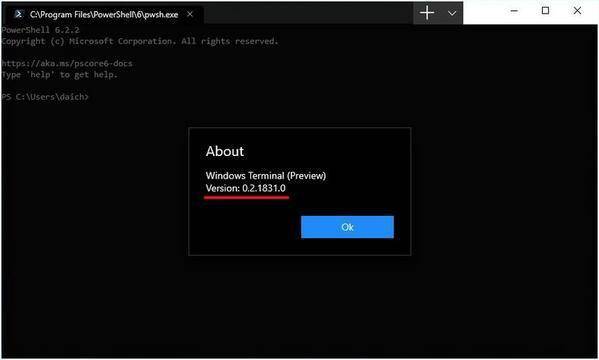Click the About dialog heading
Image resolution: width=599 pixels, height=360 pixels.
[x=225, y=151]
